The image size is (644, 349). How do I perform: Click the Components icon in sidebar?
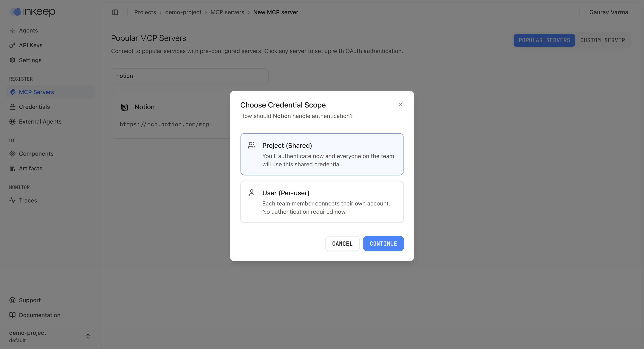[x=12, y=154]
